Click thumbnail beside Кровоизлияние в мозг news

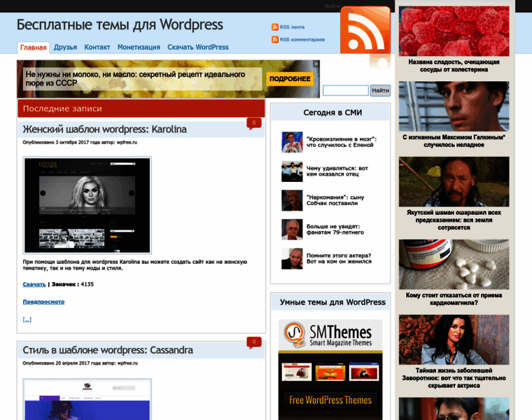click(x=292, y=142)
